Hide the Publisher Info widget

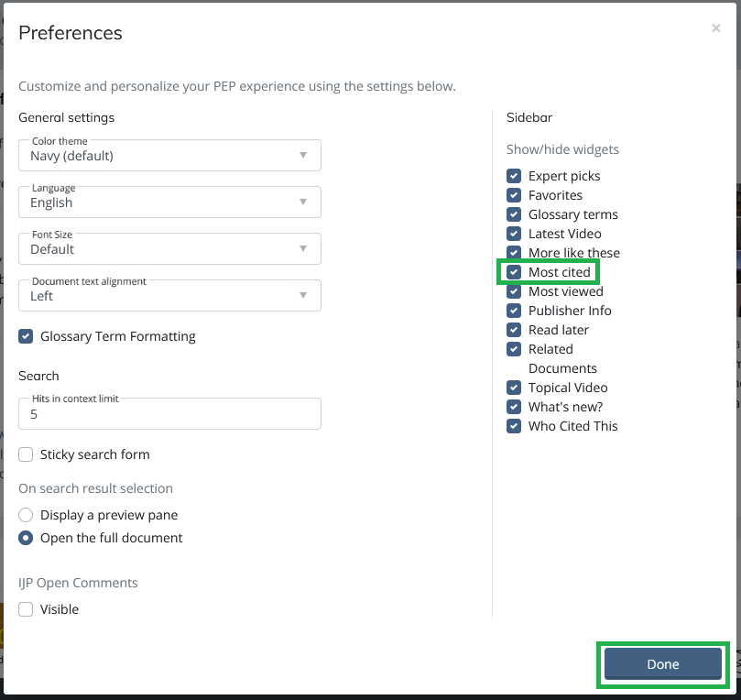coord(514,311)
